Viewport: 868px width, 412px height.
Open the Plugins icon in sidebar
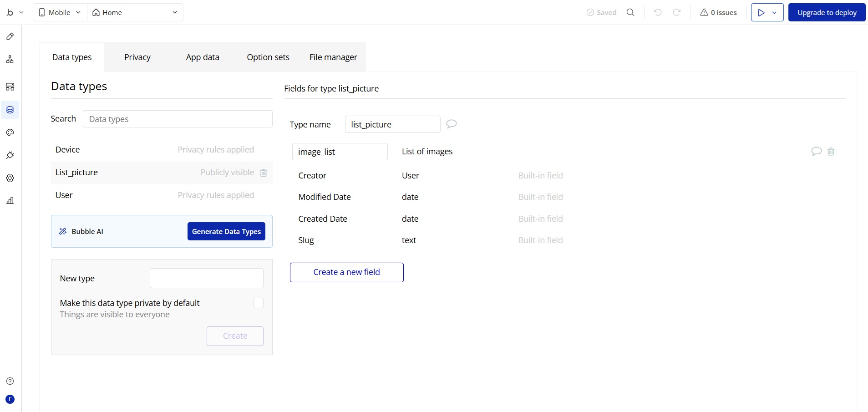pos(10,155)
